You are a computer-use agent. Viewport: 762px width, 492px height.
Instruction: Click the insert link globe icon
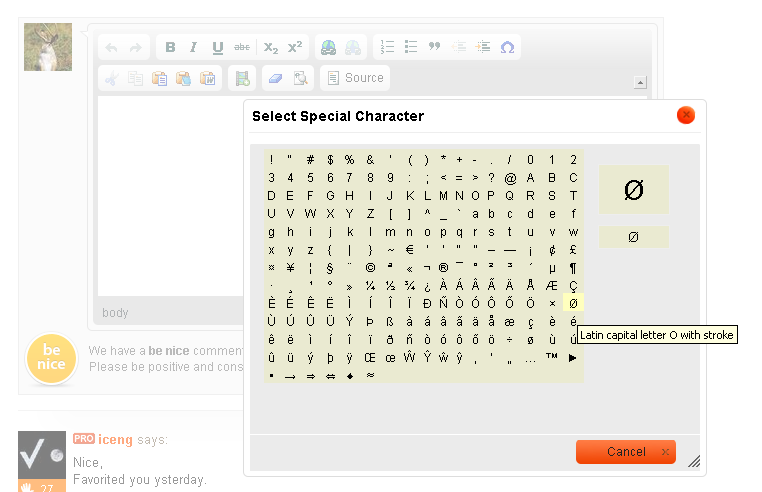328,47
